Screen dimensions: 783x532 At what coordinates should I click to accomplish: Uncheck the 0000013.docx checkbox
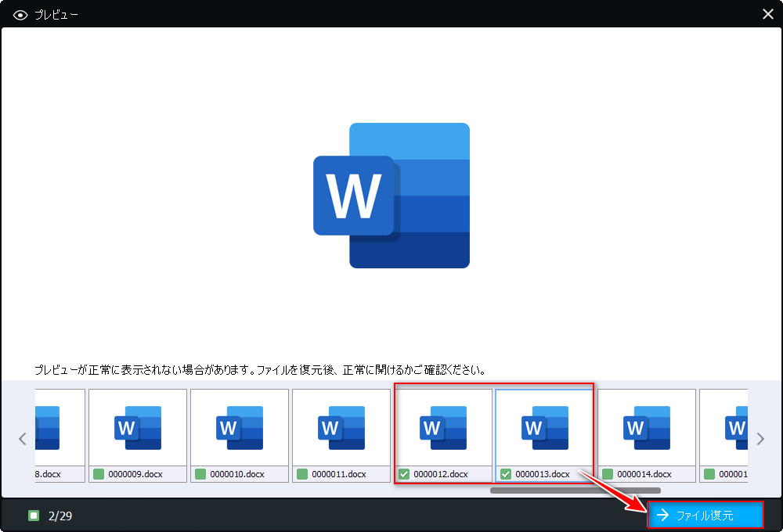pyautogui.click(x=506, y=474)
